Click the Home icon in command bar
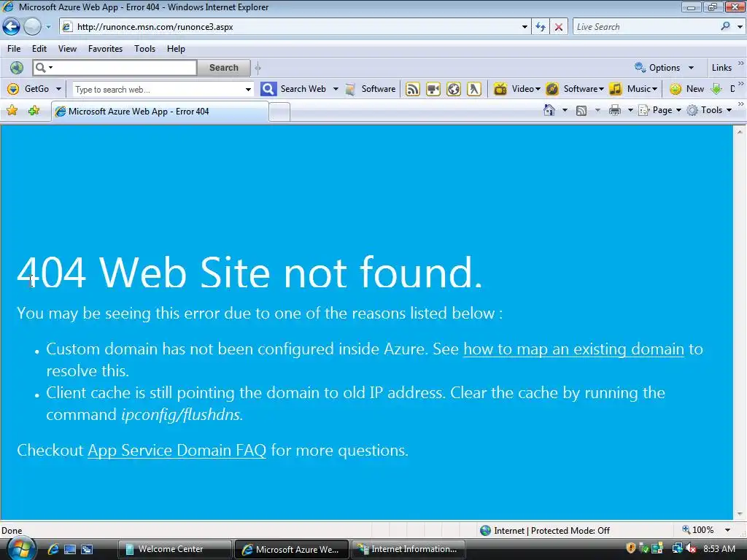747x560 pixels. tap(549, 111)
